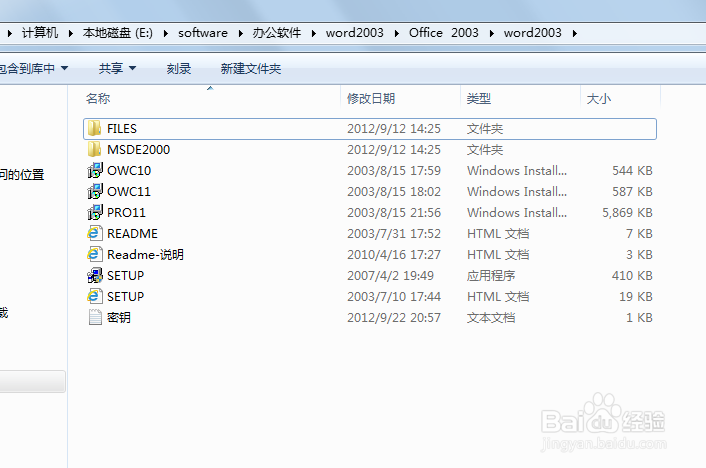Click the README HTML document icon
Viewport: 706px width, 468px height.
pyautogui.click(x=95, y=233)
